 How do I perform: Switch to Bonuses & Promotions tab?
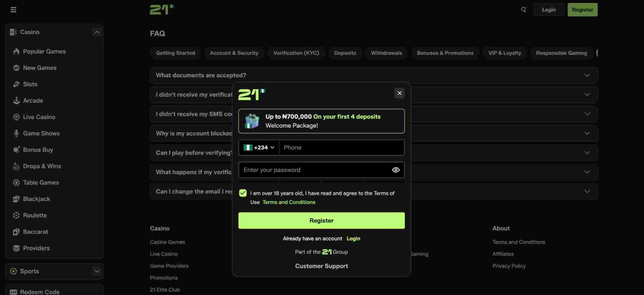tap(445, 53)
